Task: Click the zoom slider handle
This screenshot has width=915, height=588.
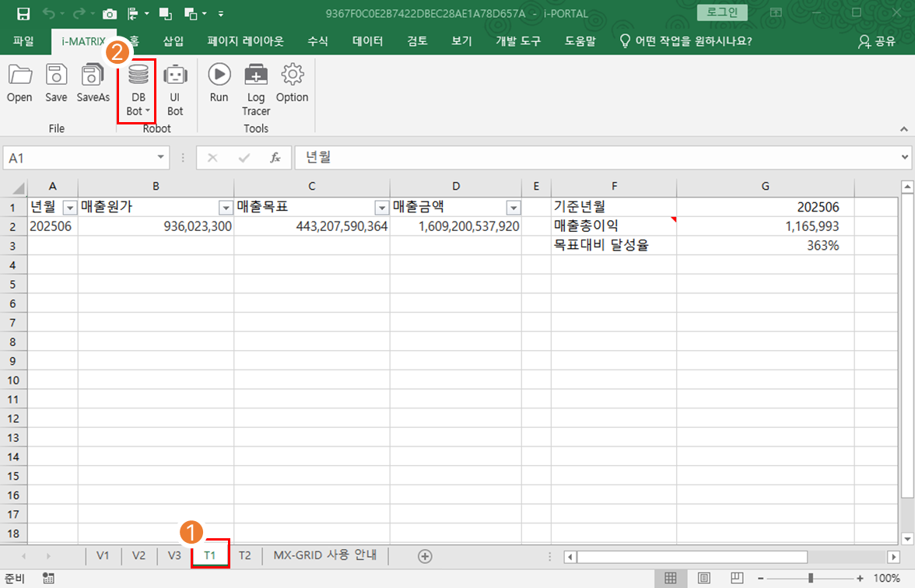Action: pos(811,578)
